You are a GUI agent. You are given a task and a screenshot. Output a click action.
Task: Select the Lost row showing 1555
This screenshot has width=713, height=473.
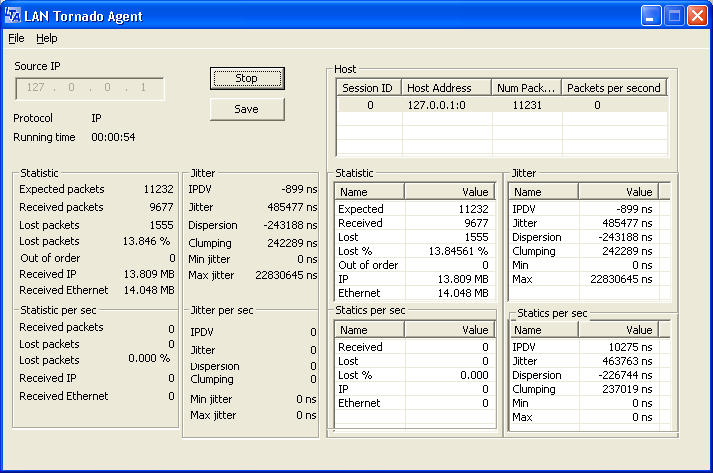point(414,237)
